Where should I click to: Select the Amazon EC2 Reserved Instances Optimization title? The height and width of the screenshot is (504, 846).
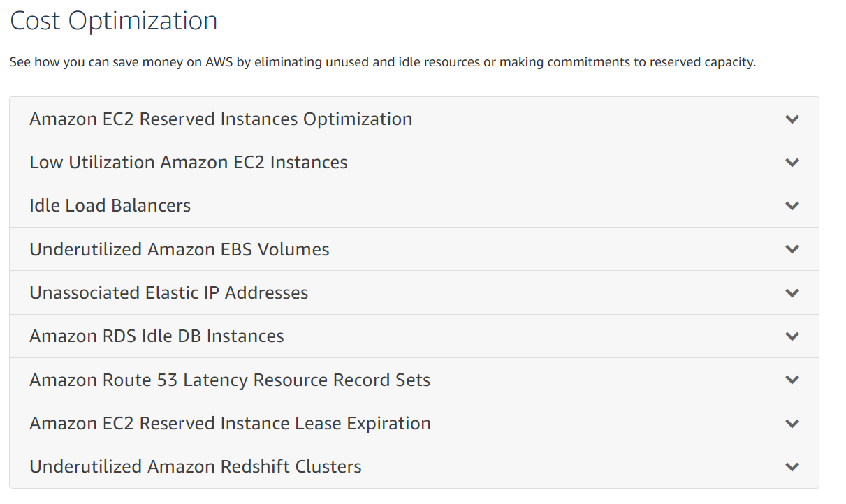coord(221,119)
